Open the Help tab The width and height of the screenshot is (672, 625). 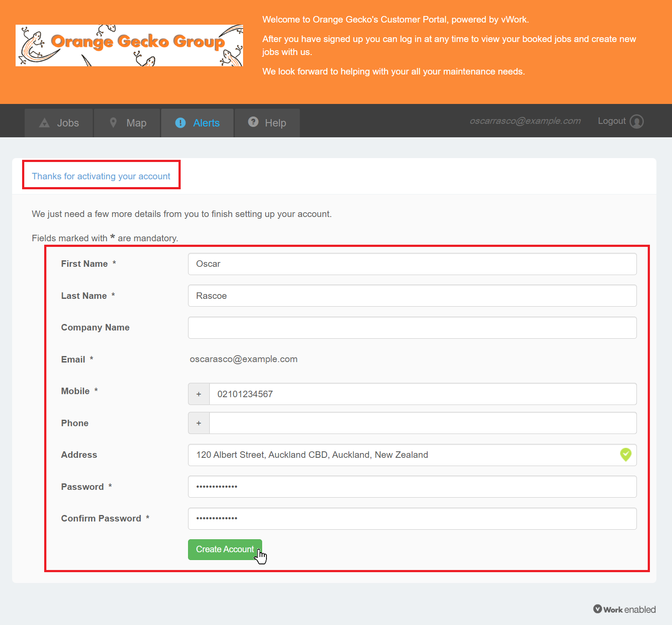(x=267, y=123)
